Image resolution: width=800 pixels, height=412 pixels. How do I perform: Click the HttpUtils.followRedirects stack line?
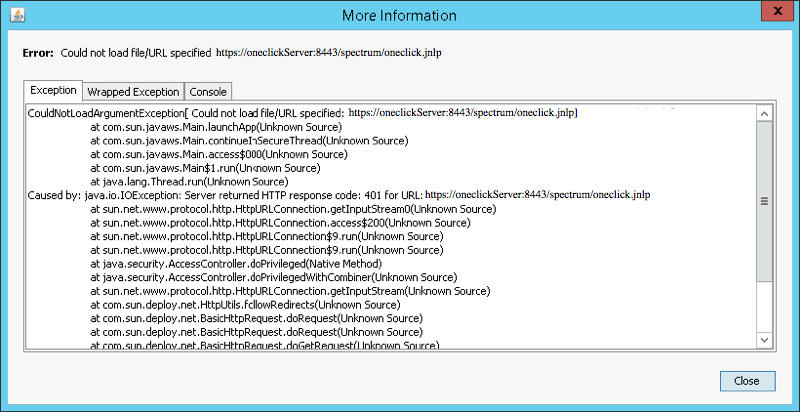point(244,304)
